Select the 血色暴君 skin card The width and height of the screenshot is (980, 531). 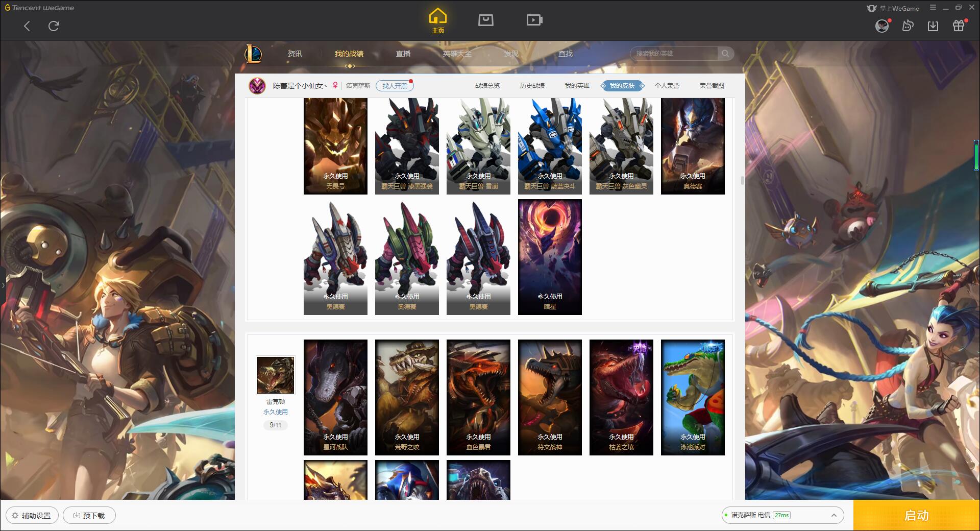(478, 397)
